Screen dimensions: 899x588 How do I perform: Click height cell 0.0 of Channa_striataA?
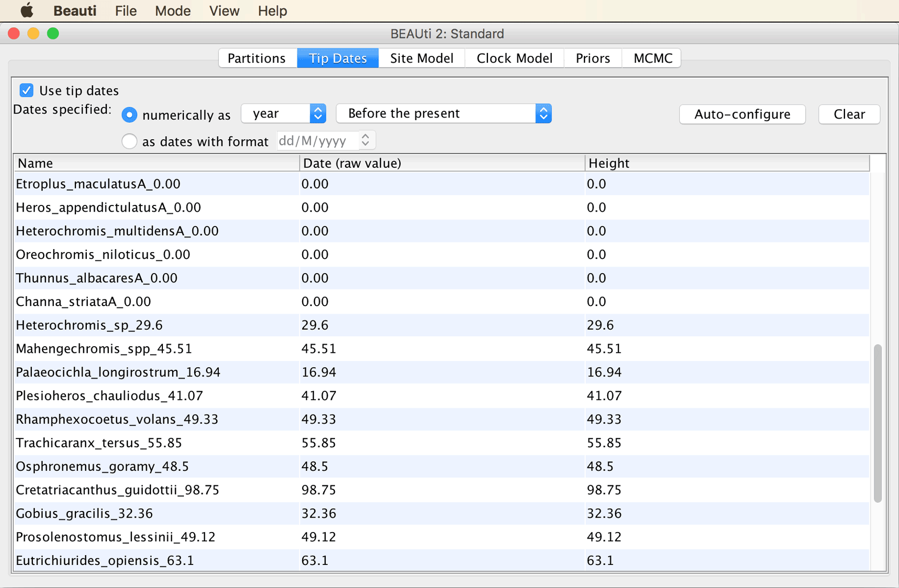(727, 301)
